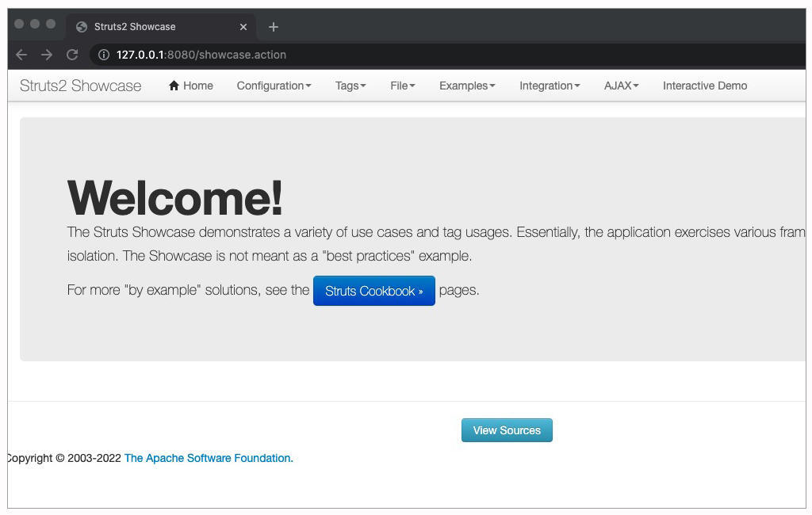This screenshot has width=812, height=515.
Task: Go to Interactive Demo page
Action: click(x=705, y=86)
